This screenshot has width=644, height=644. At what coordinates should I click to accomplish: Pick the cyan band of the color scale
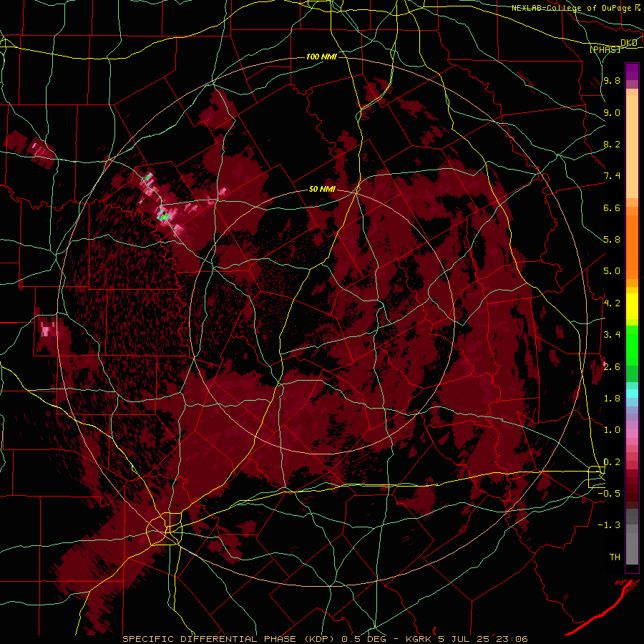pyautogui.click(x=632, y=394)
